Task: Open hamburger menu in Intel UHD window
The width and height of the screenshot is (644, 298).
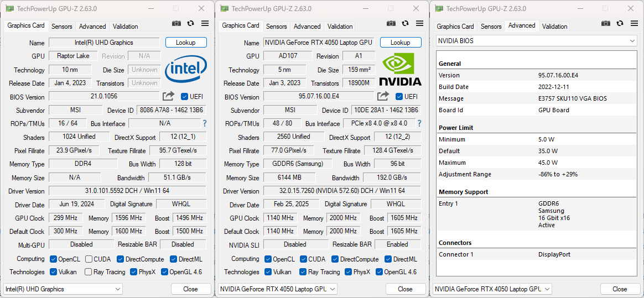Action: point(205,23)
